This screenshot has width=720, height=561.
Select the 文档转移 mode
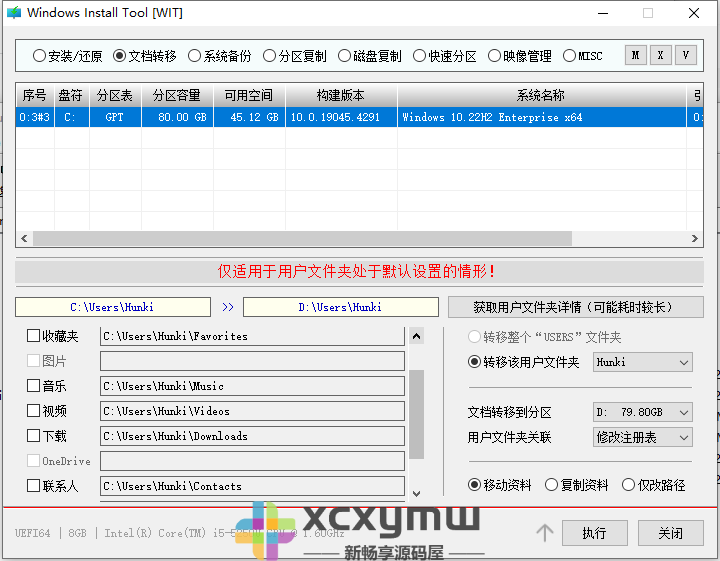click(x=145, y=56)
